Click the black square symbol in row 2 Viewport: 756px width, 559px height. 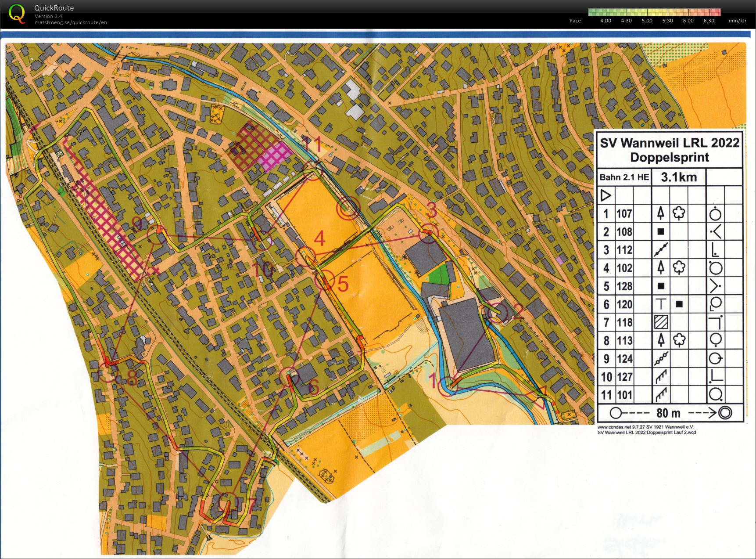661,231
